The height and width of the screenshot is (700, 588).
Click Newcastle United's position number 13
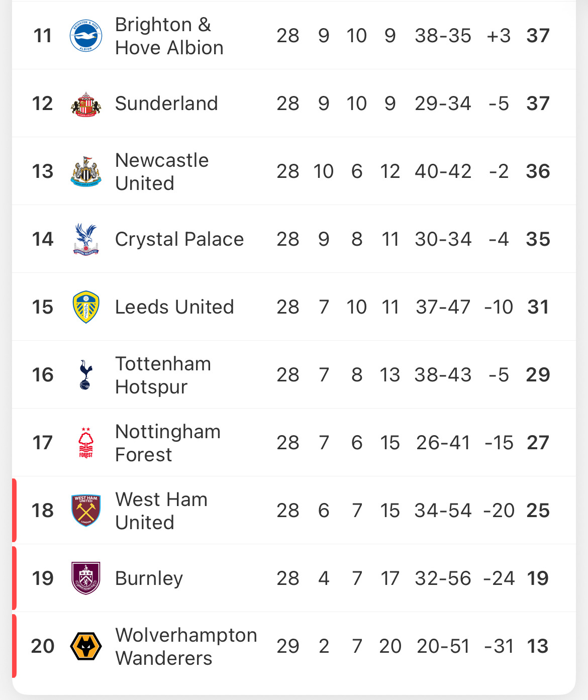click(43, 171)
